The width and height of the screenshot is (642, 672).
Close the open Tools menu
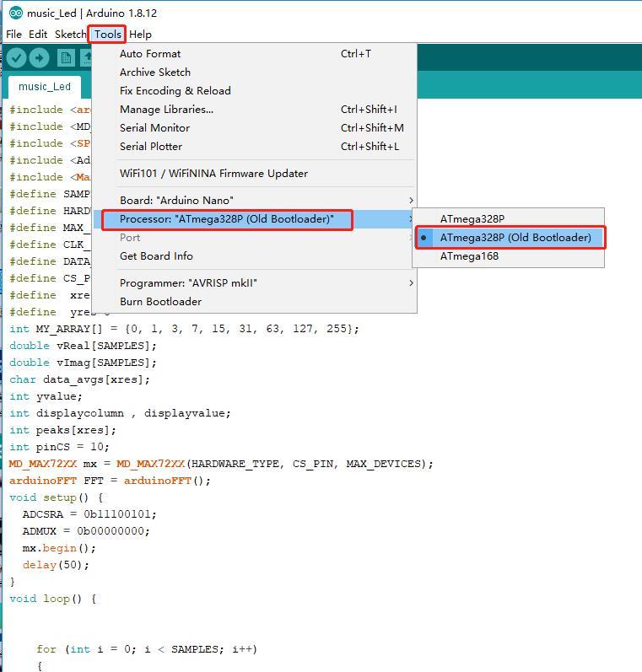coord(107,35)
